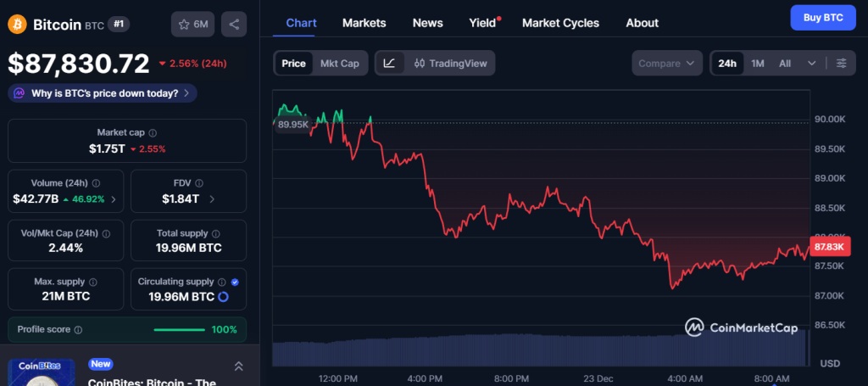
Task: Click the info icon beside Profile score
Action: 78,329
